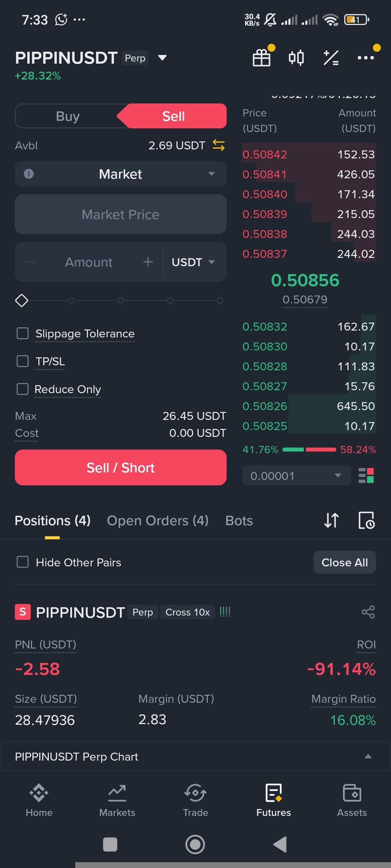Viewport: 391px width, 868px height.
Task: Tick the Hide Other Pairs checkbox
Action: [x=23, y=562]
